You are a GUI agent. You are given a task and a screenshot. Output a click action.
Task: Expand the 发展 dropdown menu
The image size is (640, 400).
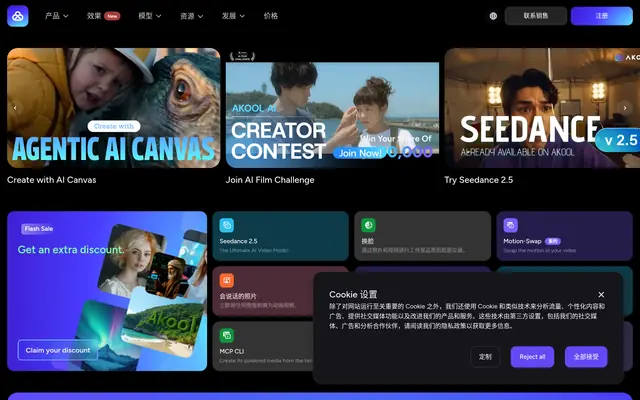click(233, 16)
